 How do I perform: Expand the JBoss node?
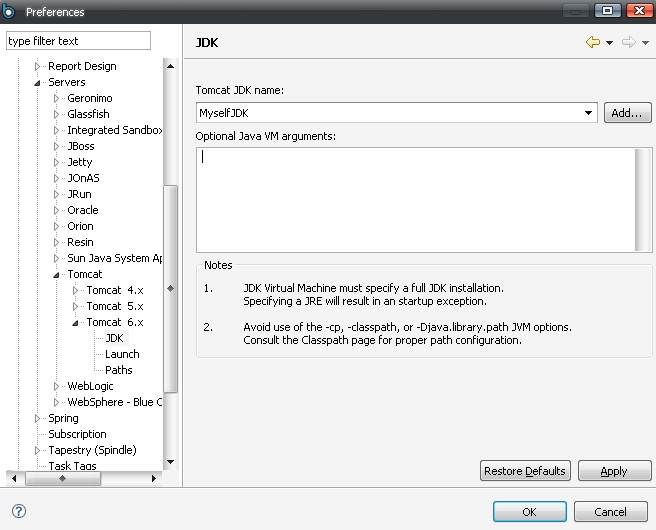click(x=56, y=146)
